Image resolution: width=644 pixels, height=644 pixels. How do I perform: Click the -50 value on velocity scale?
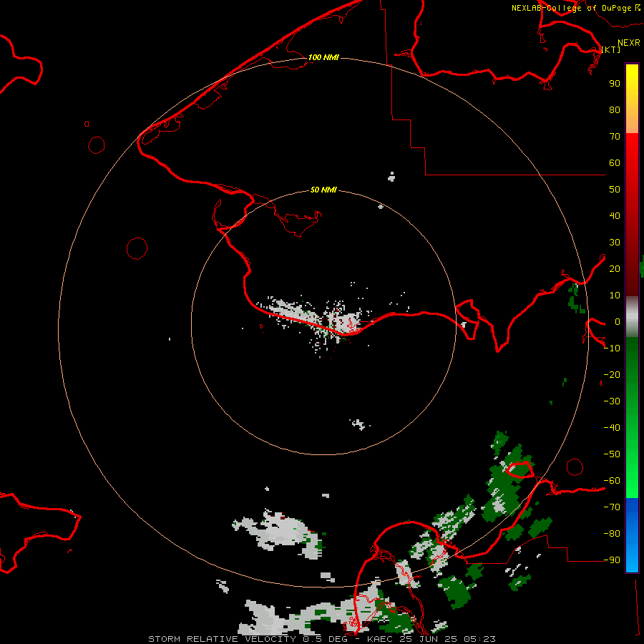pyautogui.click(x=612, y=454)
